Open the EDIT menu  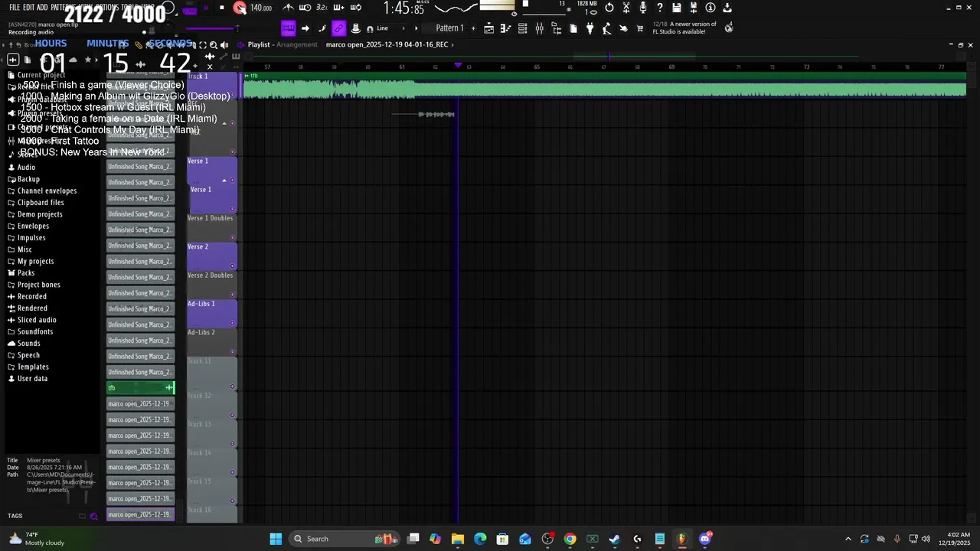point(29,7)
